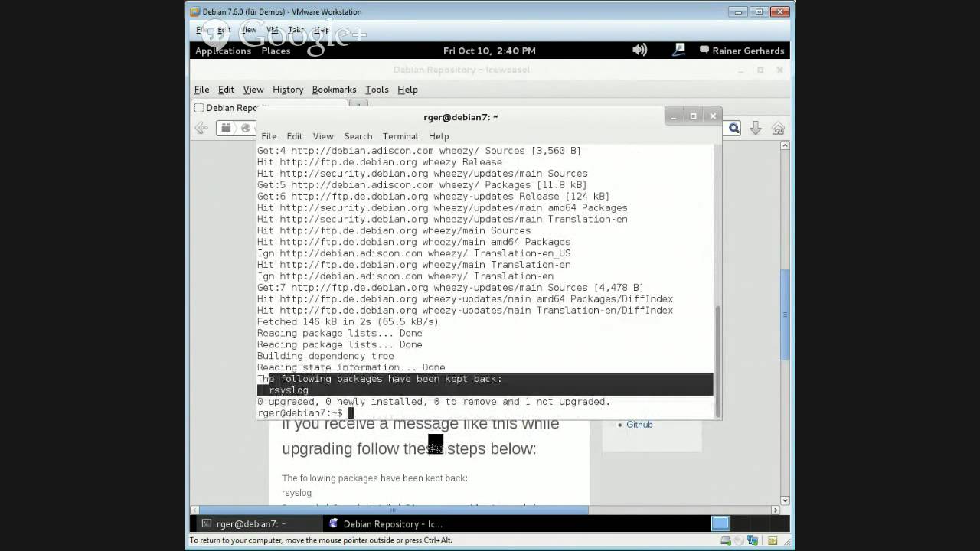Click the VMware hard disk status icon
Image resolution: width=980 pixels, height=551 pixels.
pos(725,540)
